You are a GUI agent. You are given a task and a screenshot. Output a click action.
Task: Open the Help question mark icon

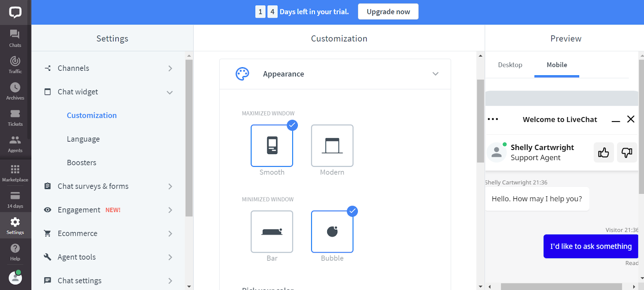(15, 248)
